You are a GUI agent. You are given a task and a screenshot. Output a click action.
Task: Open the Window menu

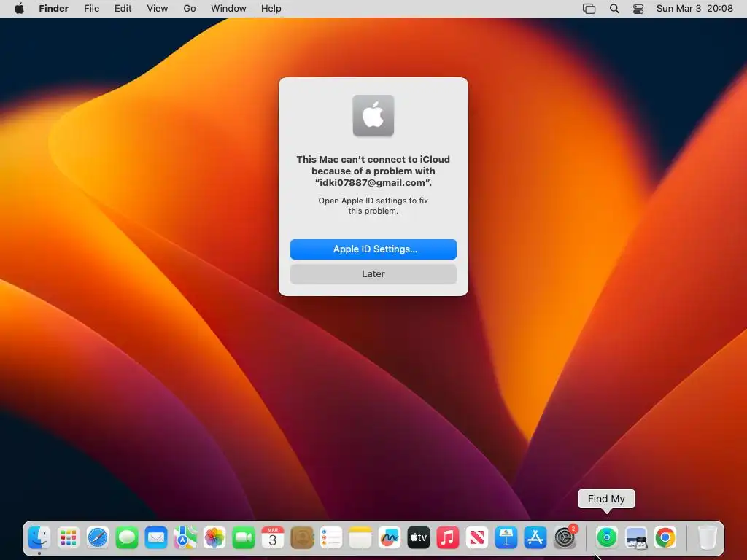[x=228, y=9]
